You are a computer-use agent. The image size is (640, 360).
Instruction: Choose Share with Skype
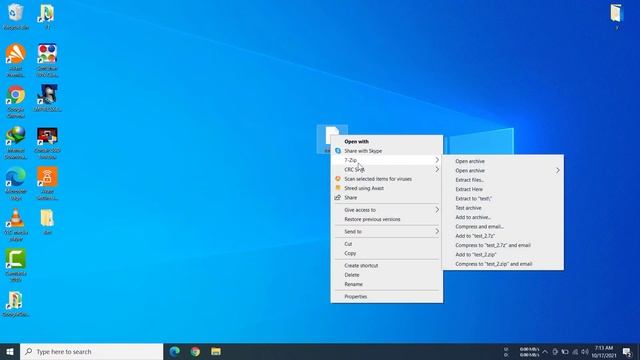click(387, 151)
